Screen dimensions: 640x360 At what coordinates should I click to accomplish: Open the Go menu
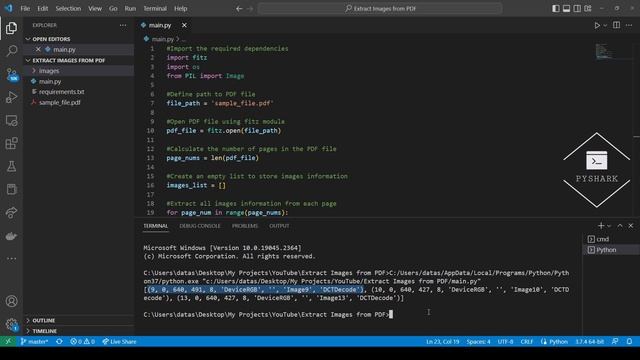[x=113, y=9]
